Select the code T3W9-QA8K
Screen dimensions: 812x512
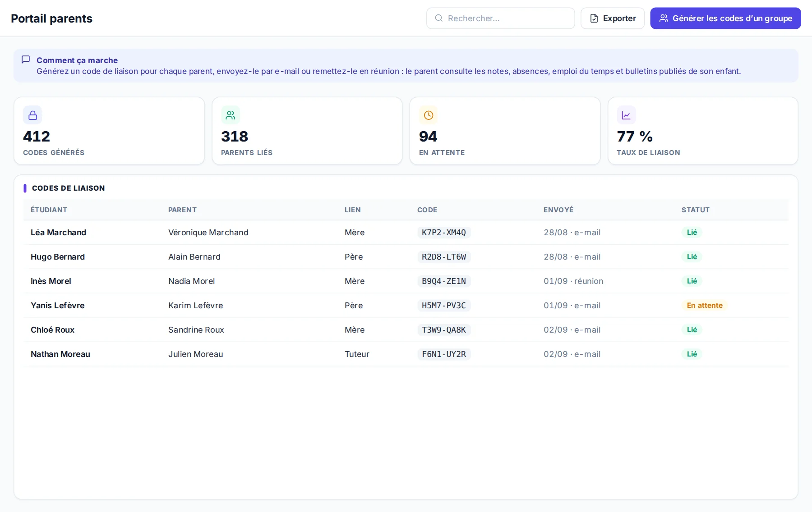click(x=444, y=330)
